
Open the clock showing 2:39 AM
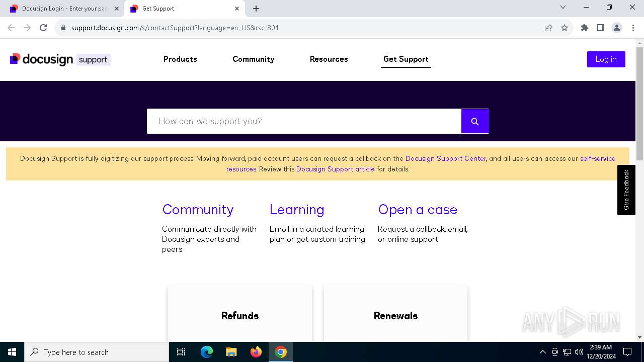601,352
